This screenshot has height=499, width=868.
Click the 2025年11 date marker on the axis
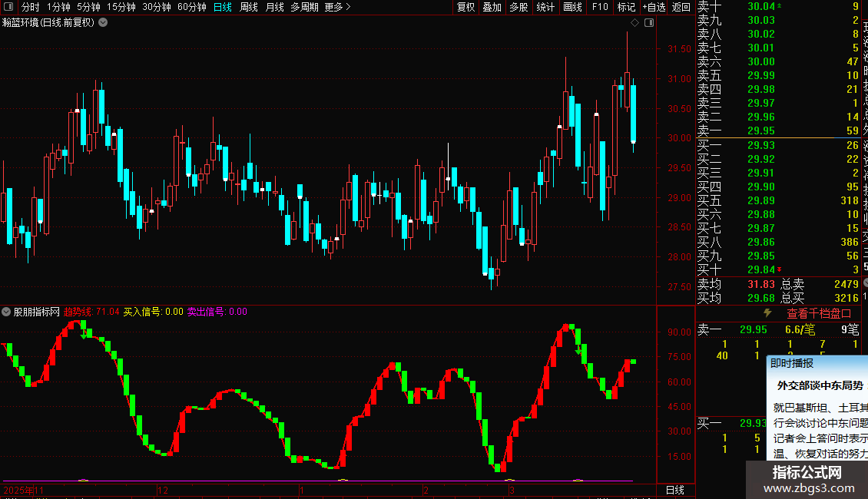click(x=23, y=490)
